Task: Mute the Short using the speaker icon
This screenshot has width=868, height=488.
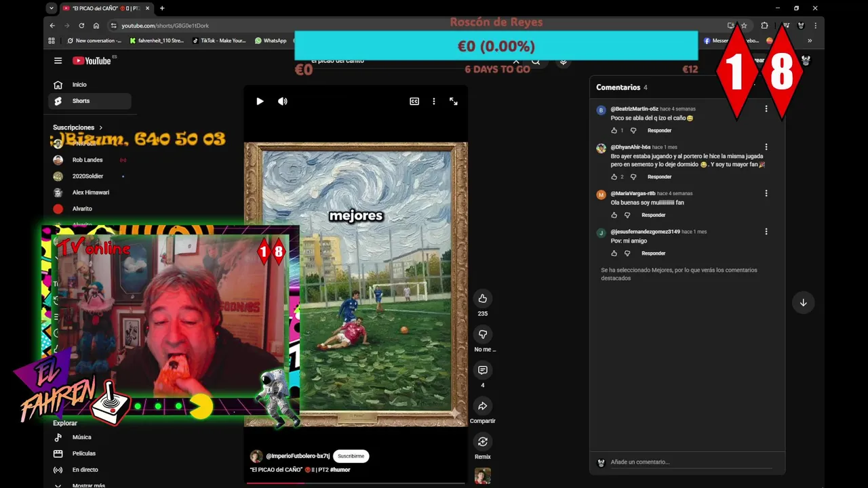Action: tap(283, 101)
